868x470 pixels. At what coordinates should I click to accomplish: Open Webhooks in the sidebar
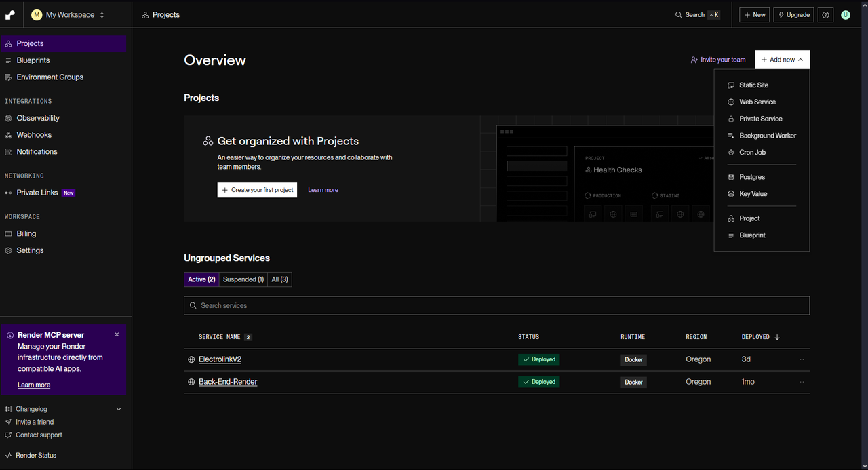[63, 135]
